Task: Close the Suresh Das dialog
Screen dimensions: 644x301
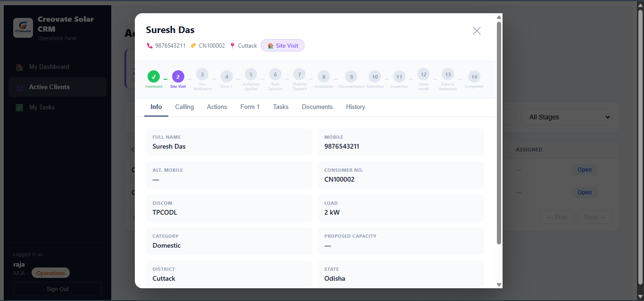Action: [x=477, y=31]
